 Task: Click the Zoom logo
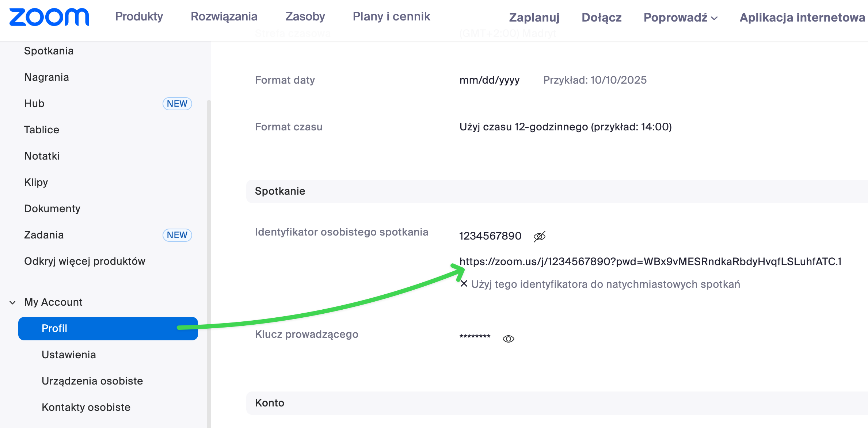49,17
